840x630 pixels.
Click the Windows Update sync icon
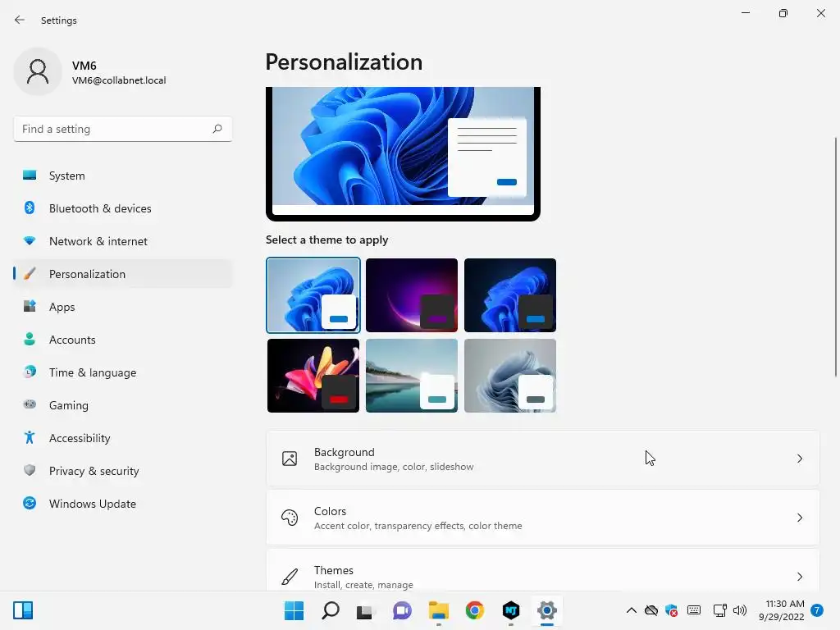pyautogui.click(x=30, y=503)
